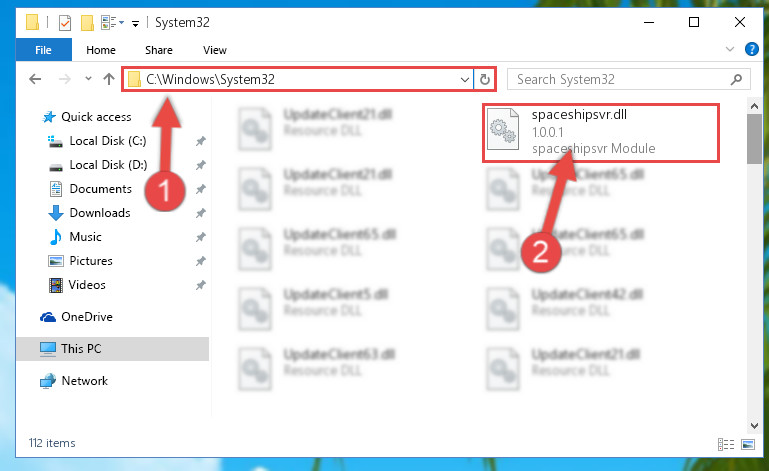Select the spaceshipsvr.dll file

point(601,132)
